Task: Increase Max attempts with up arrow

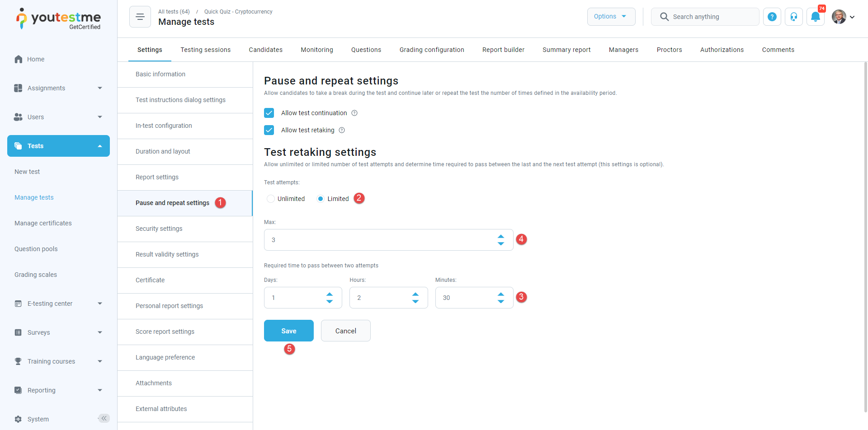Action: [x=501, y=236]
